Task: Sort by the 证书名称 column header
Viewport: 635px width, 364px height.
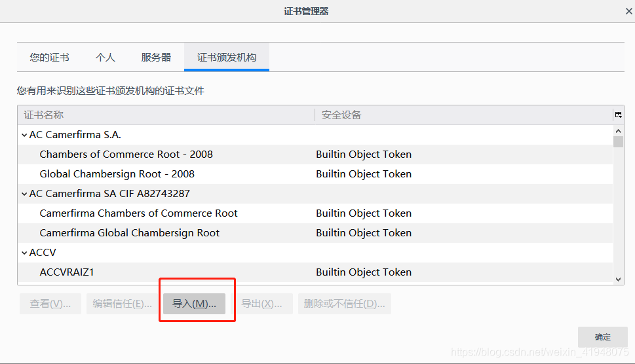Action: 166,115
